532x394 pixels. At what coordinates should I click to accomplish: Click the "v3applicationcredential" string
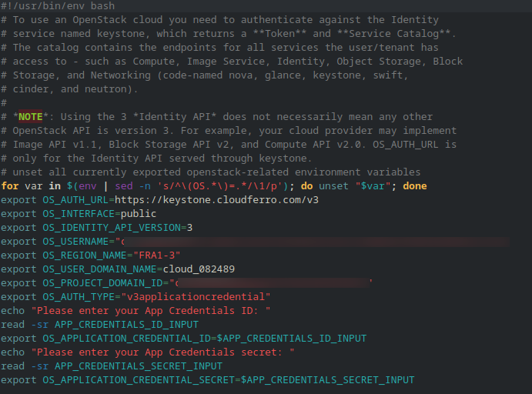tap(196, 297)
